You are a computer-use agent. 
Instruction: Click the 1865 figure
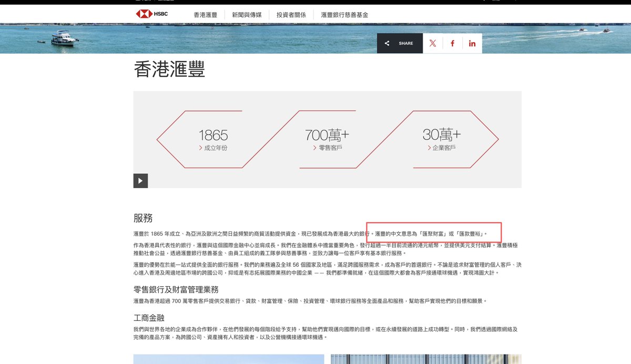coord(213,135)
